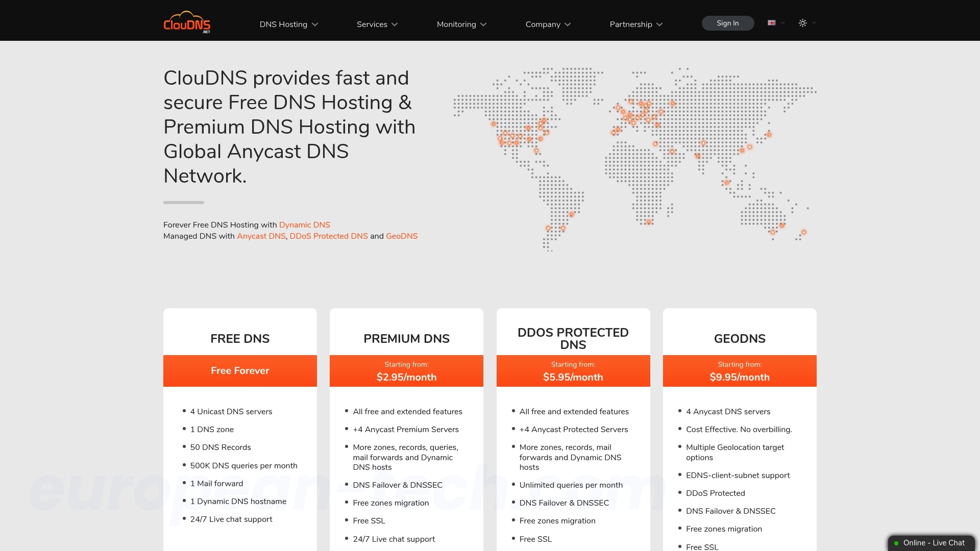Pick the $9.95/month GeoDNS banner
This screenshot has width=980, height=551.
[x=739, y=371]
